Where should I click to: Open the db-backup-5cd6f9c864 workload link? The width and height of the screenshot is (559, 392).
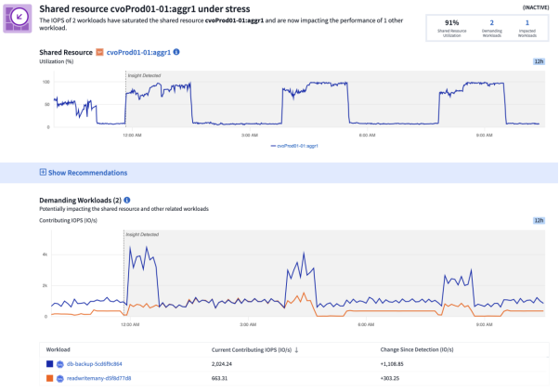[x=95, y=364]
